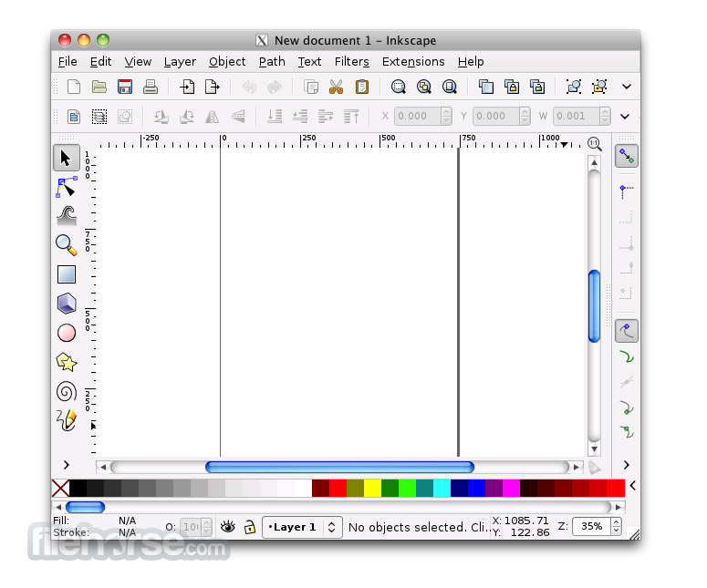Select the Spiral tool

67,391
